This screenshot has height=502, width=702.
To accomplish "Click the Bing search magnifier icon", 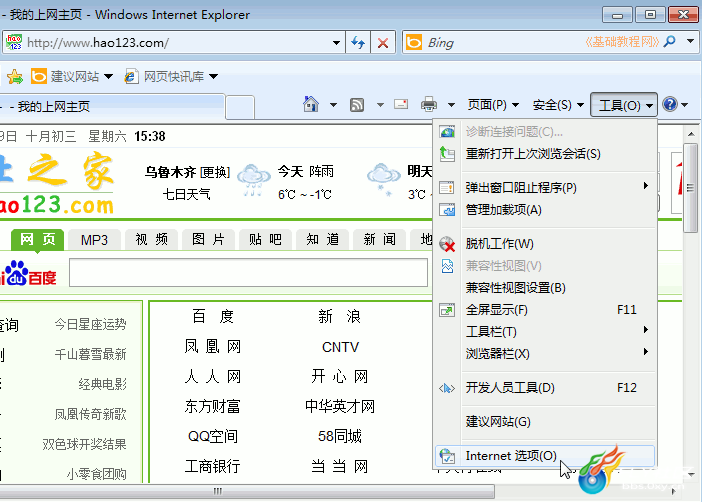I will 670,42.
